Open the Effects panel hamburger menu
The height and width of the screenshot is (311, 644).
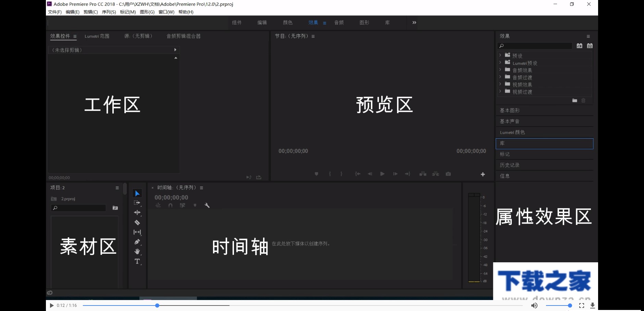click(x=588, y=36)
